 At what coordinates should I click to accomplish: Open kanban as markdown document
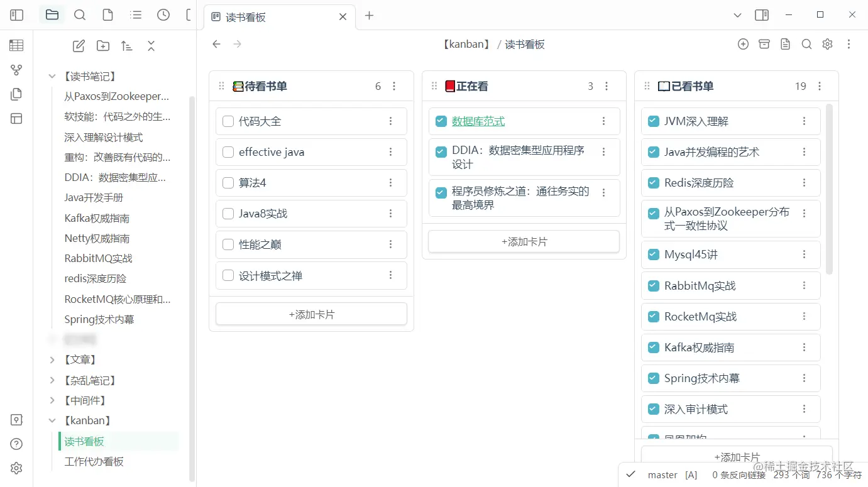point(785,44)
